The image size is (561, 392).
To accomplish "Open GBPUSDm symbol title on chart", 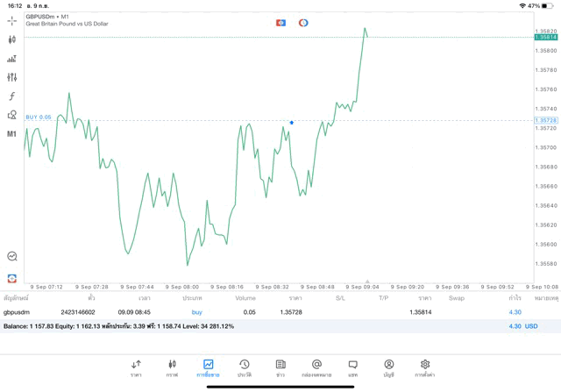I will pos(48,17).
